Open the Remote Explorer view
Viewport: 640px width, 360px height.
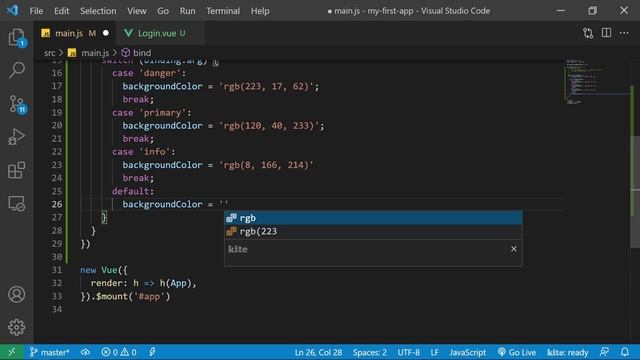16,203
